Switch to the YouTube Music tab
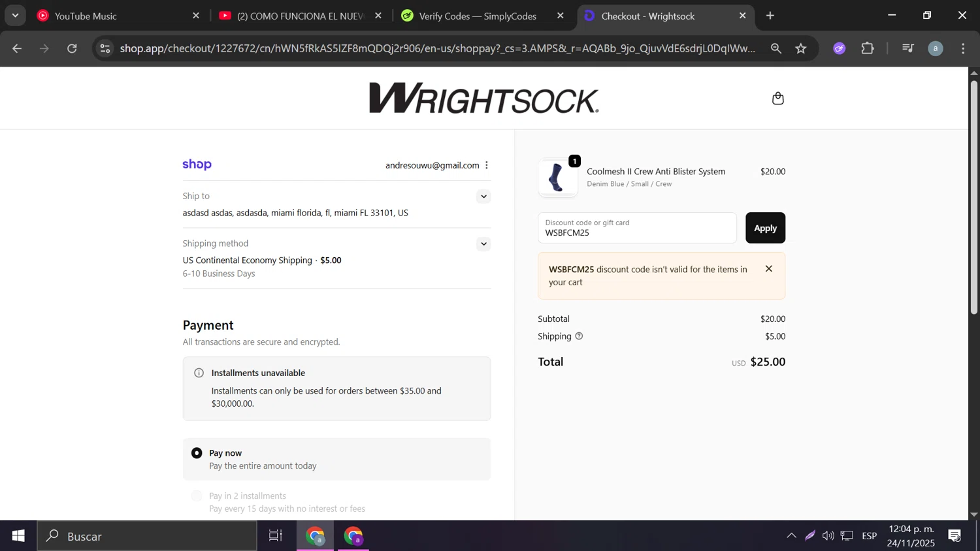The image size is (980, 551). pos(118,16)
